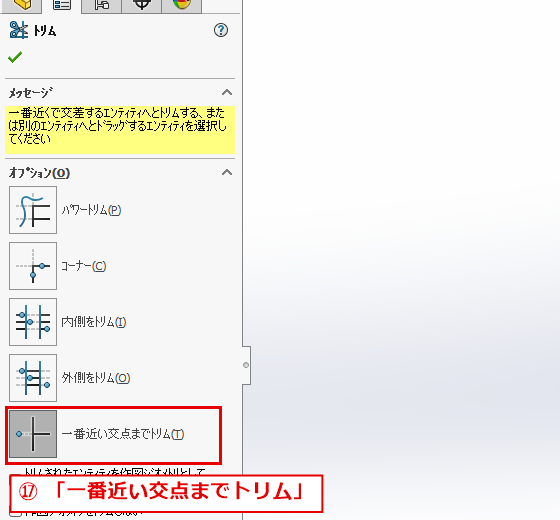Click the パワートリム(P) label text

coord(91,210)
